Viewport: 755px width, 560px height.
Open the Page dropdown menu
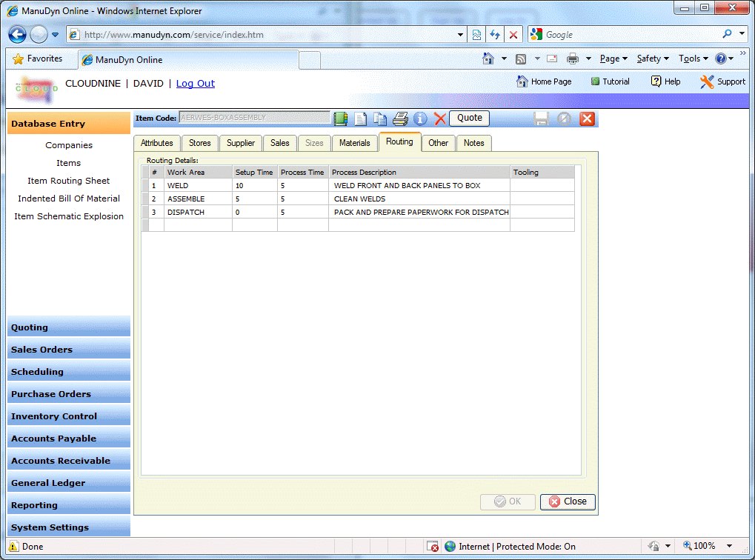(613, 59)
